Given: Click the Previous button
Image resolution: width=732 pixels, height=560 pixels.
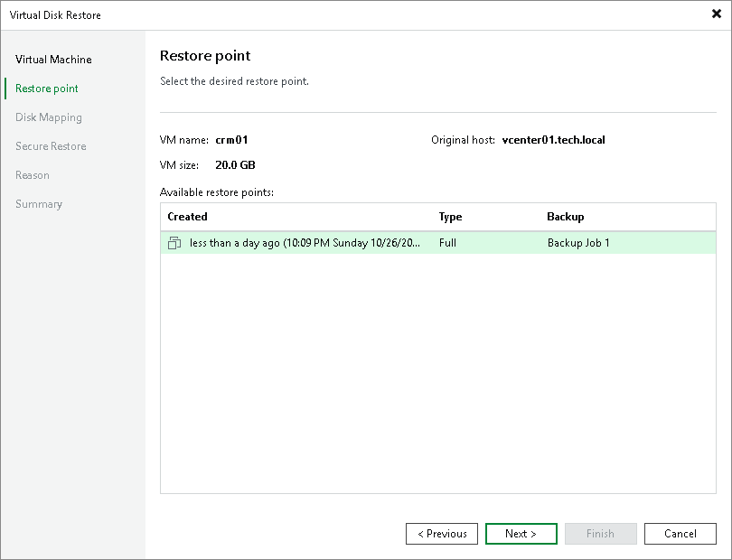Looking at the screenshot, I should [441, 533].
